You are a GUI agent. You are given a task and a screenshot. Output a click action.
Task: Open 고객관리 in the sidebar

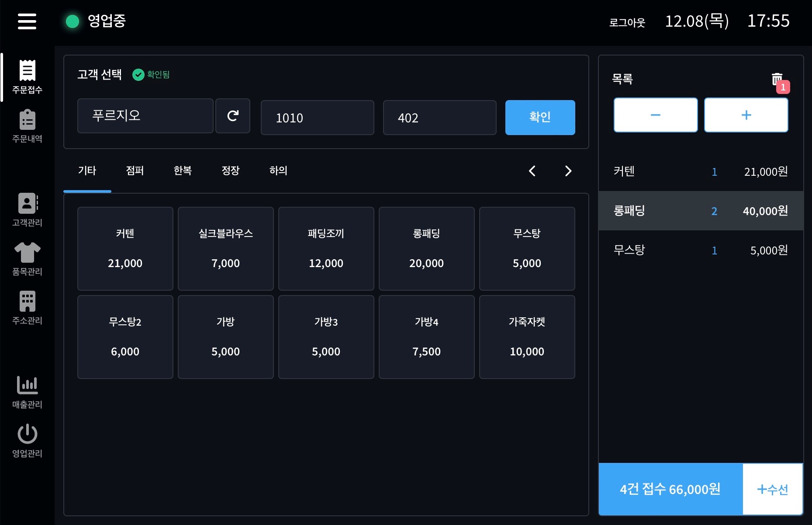click(27, 210)
